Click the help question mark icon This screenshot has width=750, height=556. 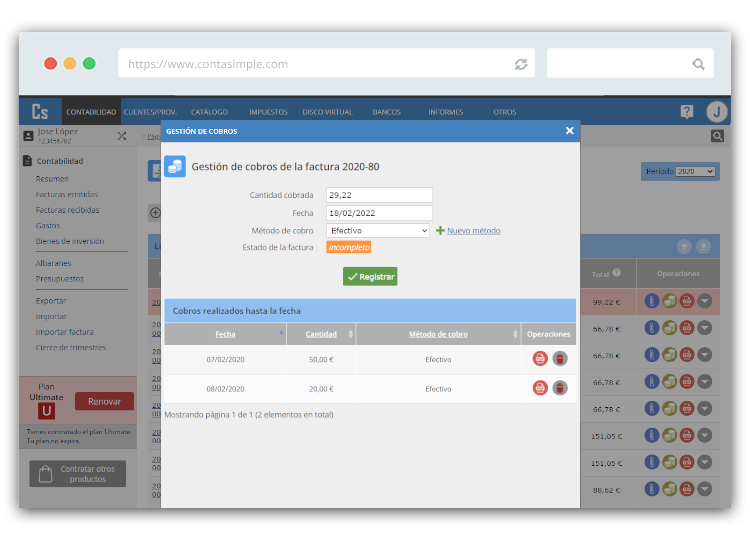pyautogui.click(x=687, y=112)
